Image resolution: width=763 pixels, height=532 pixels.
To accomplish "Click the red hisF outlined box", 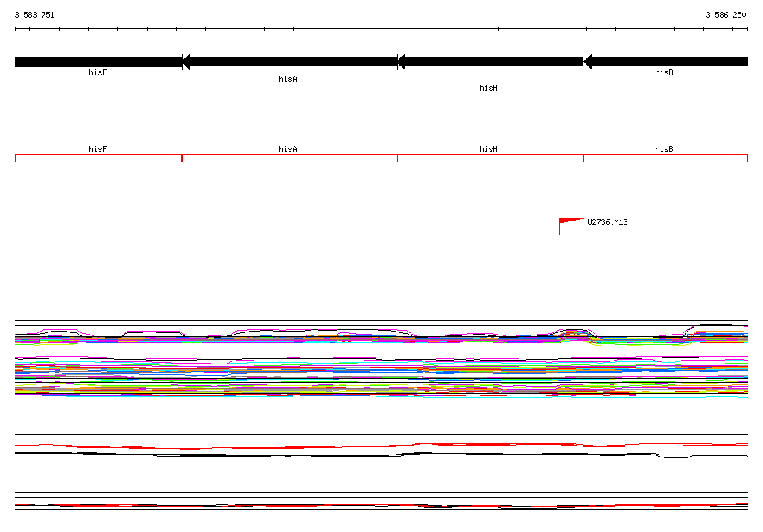I will (98, 158).
